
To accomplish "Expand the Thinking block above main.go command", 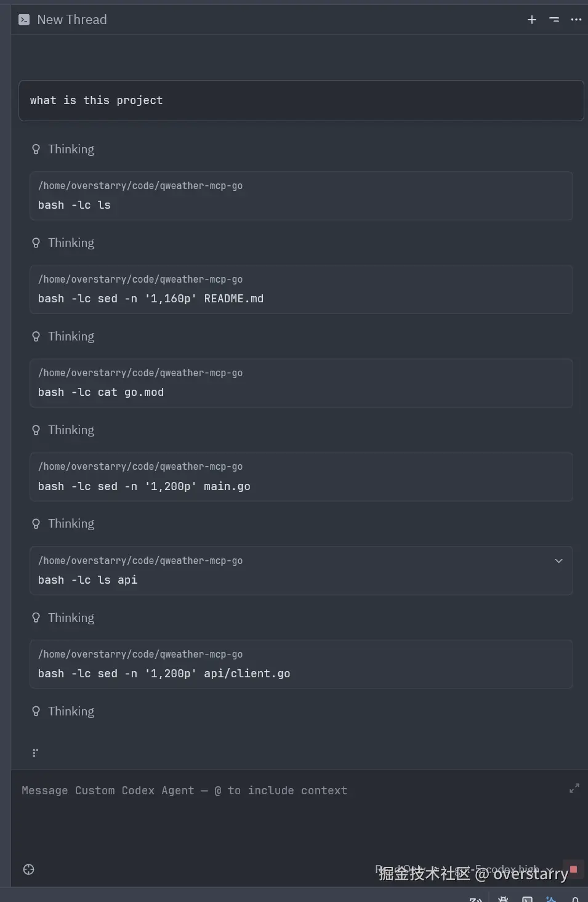I will tap(71, 430).
